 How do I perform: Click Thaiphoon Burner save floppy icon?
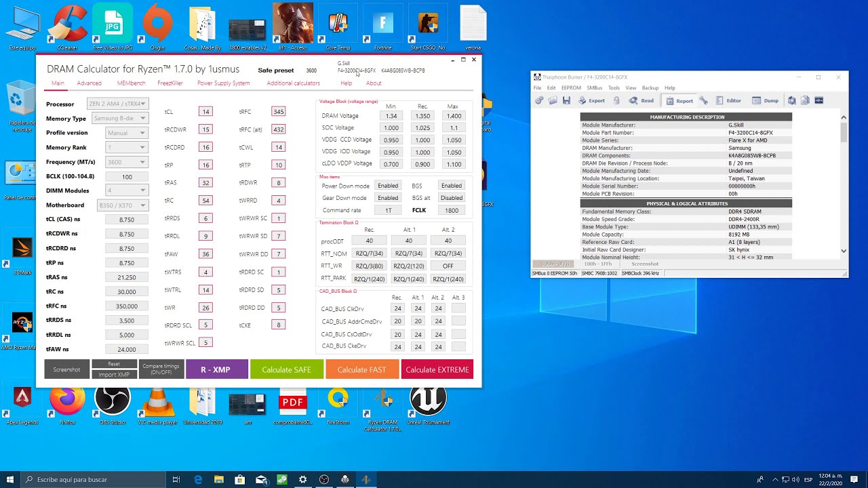[x=566, y=100]
